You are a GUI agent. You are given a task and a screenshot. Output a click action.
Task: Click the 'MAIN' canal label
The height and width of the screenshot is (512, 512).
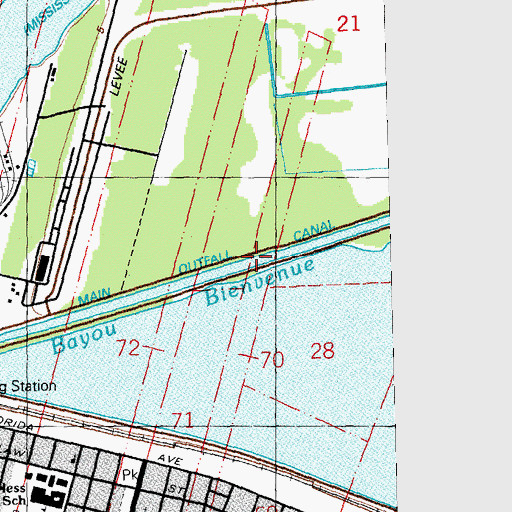click(x=94, y=296)
